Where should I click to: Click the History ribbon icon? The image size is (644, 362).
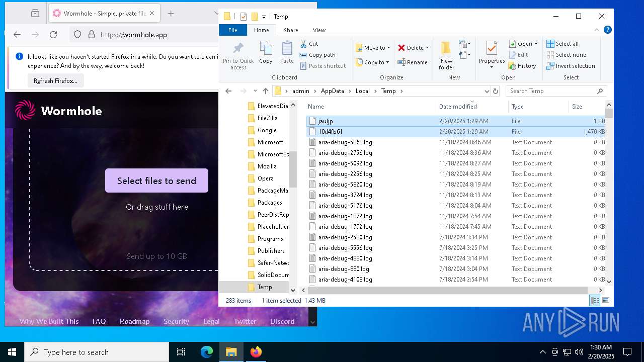pos(513,66)
